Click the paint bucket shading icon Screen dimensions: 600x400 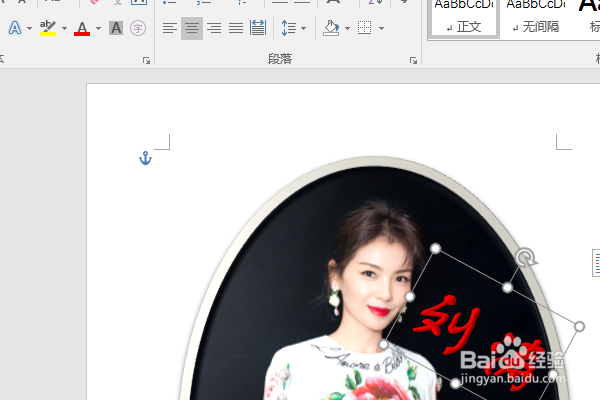(x=331, y=28)
